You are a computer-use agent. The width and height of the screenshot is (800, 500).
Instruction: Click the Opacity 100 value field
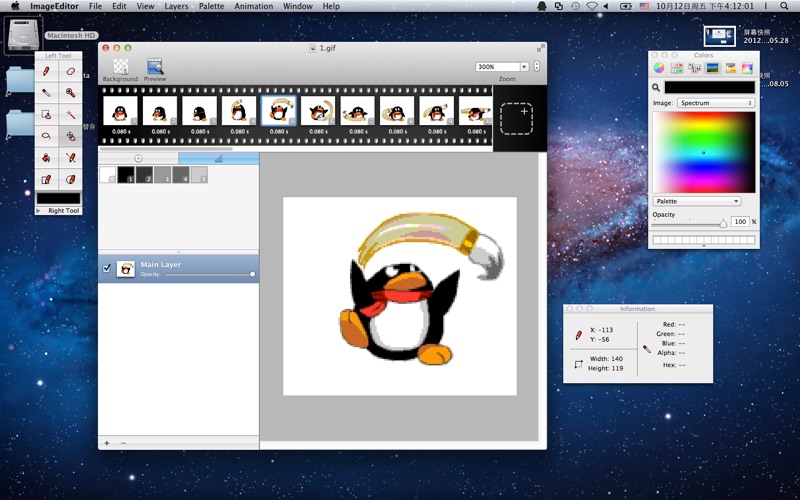740,221
